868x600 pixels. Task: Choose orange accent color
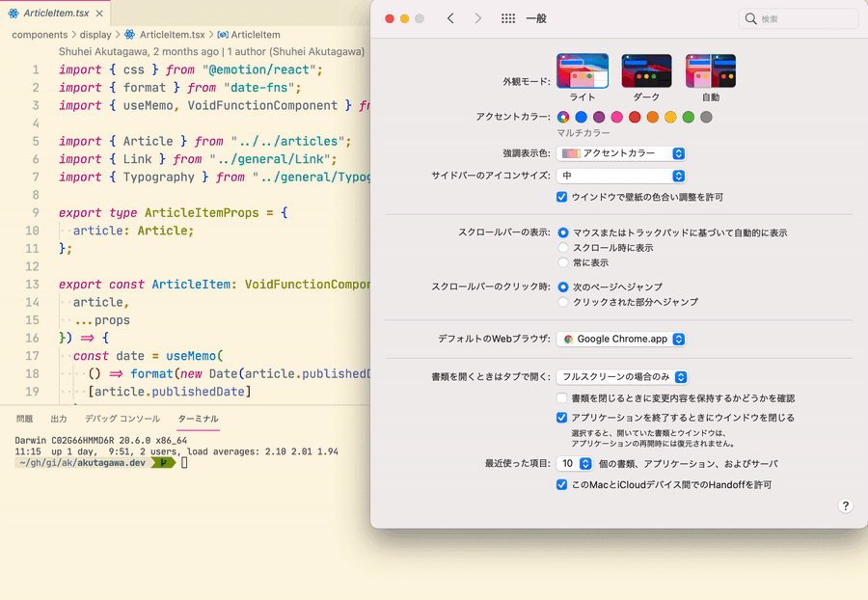point(653,117)
